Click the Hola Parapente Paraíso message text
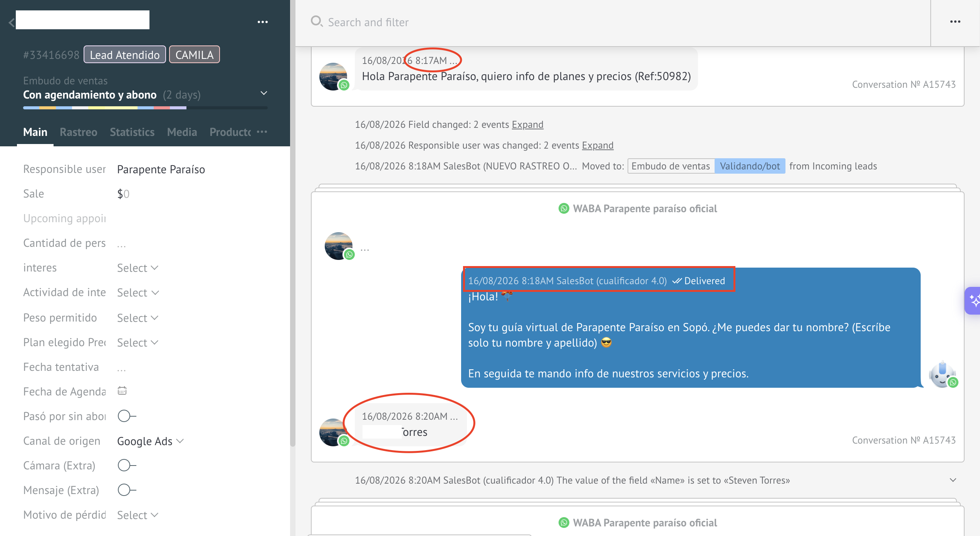The image size is (980, 536). pyautogui.click(x=526, y=76)
